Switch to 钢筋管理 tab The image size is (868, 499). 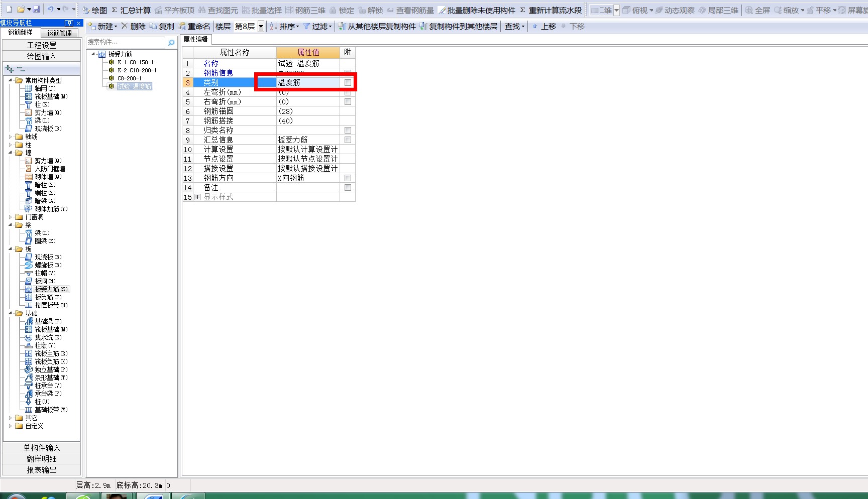60,33
